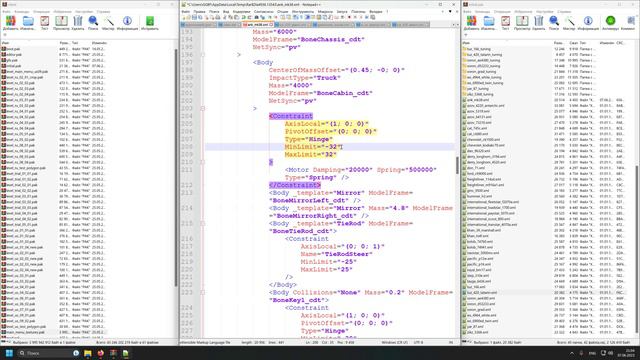Click Windows (CR LF) in status bar
640x360 pixels.
tap(394, 342)
